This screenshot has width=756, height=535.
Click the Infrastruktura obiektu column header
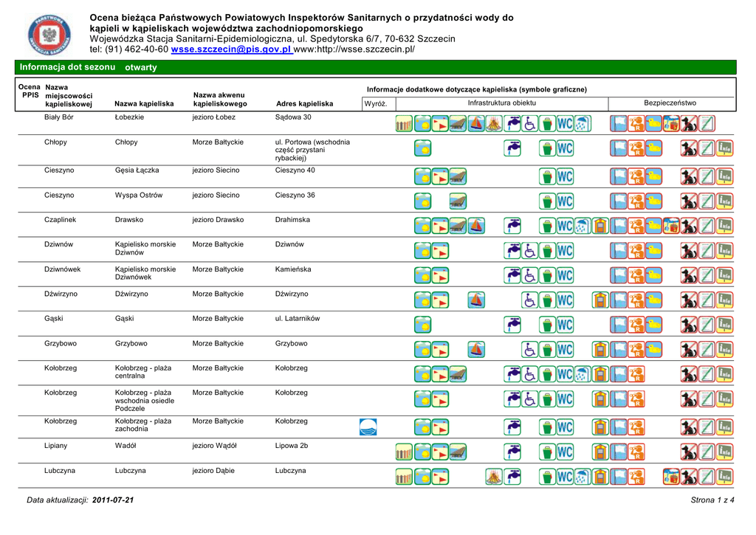coord(502,103)
